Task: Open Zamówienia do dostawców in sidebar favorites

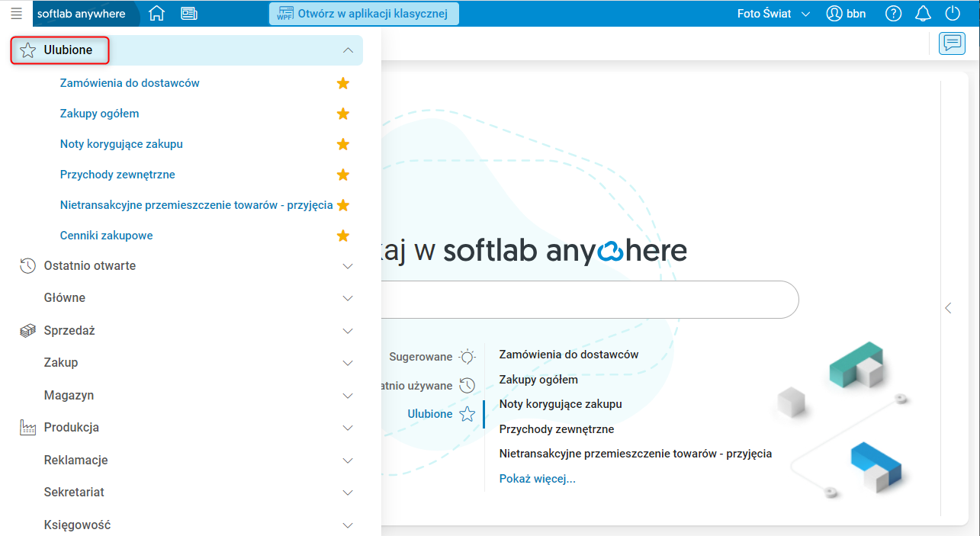Action: (x=130, y=82)
